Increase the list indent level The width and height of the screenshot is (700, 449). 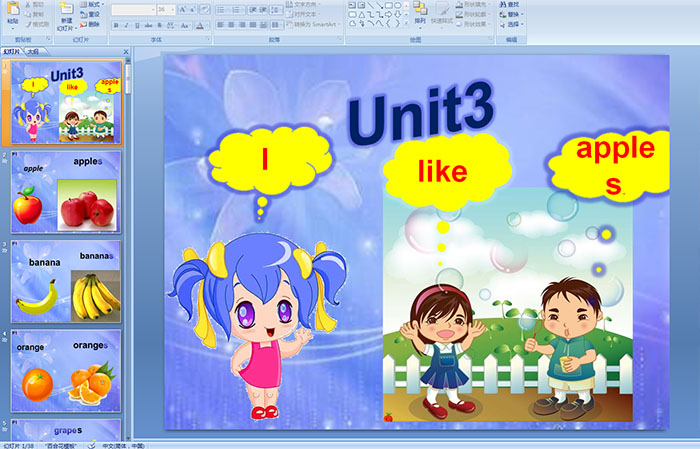point(263,10)
